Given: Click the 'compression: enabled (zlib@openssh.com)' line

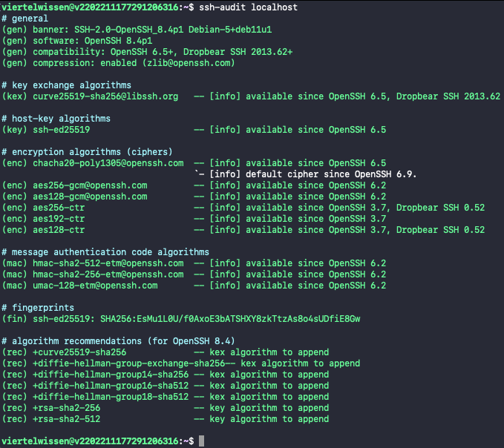Looking at the screenshot, I should [134, 63].
